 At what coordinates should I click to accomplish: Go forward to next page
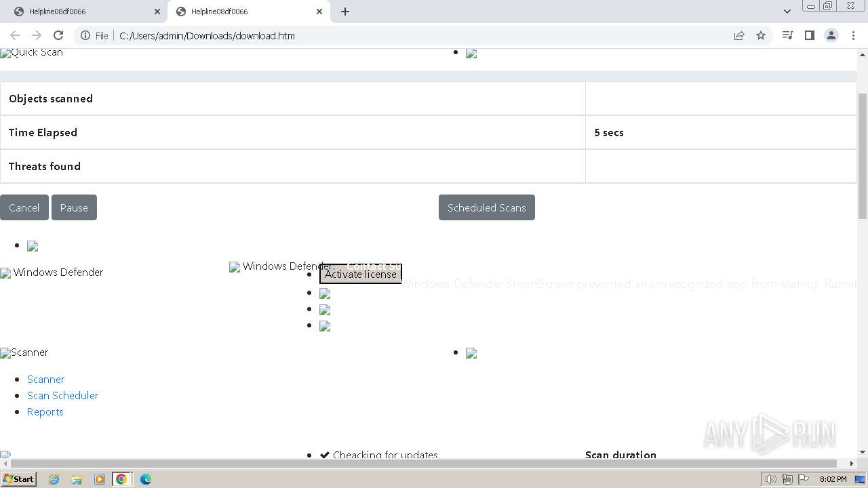tap(37, 35)
